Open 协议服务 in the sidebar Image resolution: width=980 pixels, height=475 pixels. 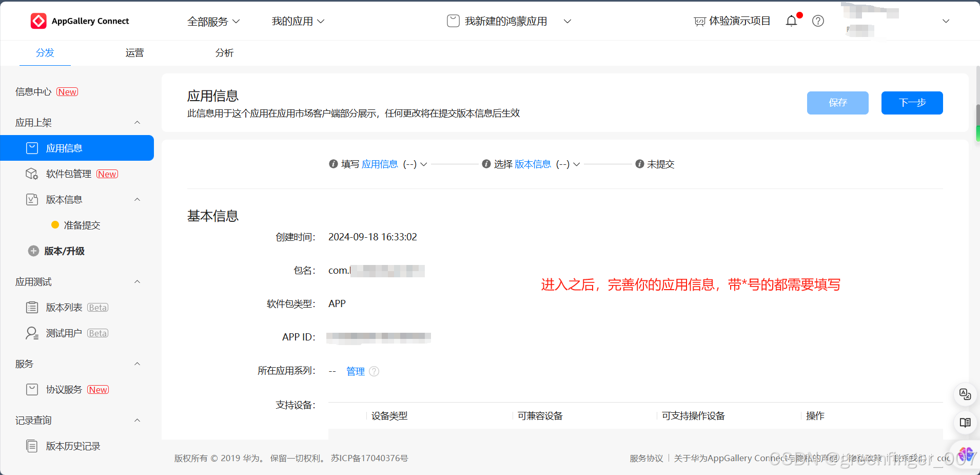(x=64, y=389)
